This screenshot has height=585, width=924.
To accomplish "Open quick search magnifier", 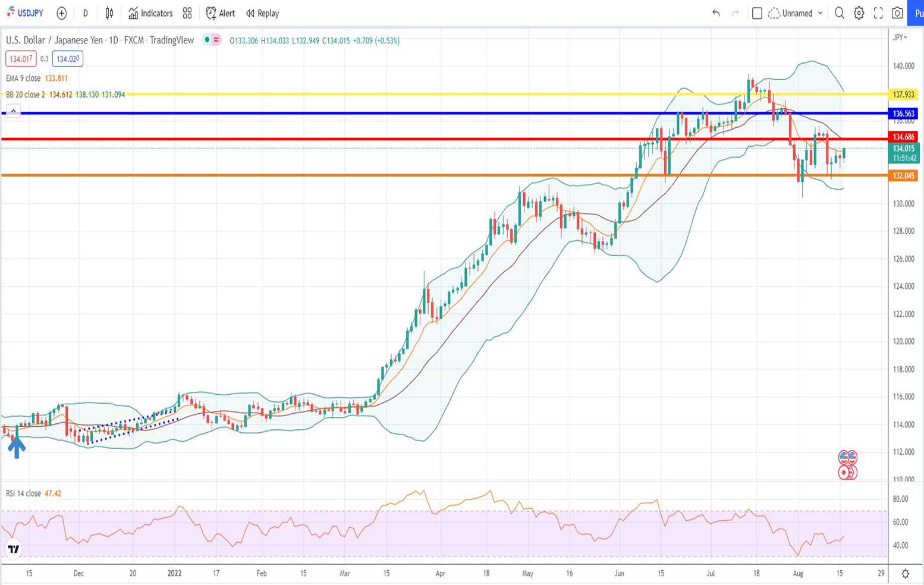I will tap(840, 13).
